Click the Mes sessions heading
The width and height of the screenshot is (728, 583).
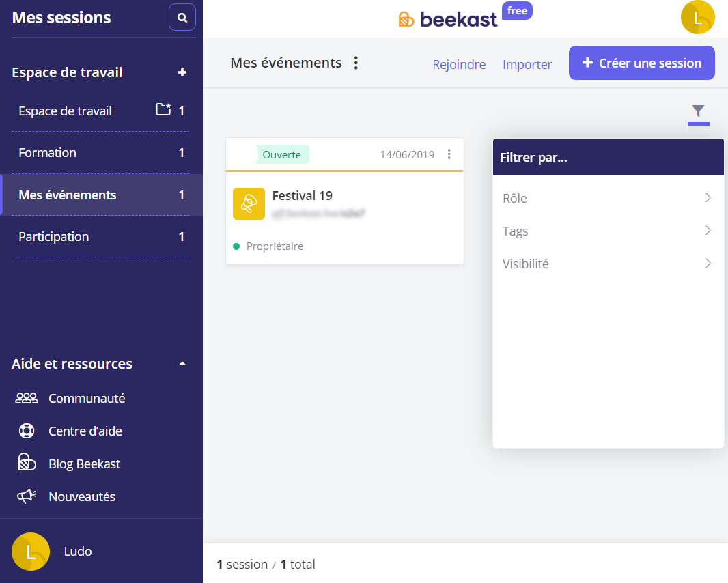click(x=61, y=18)
